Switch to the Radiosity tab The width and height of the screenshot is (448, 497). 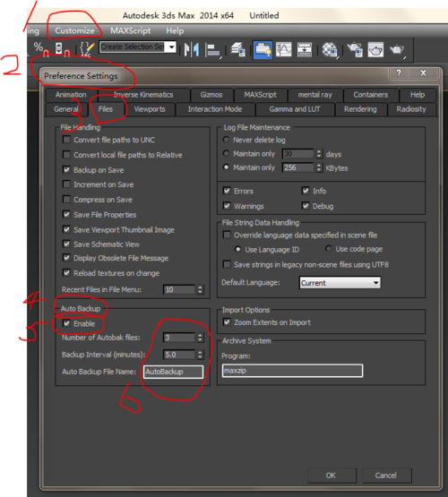(411, 109)
